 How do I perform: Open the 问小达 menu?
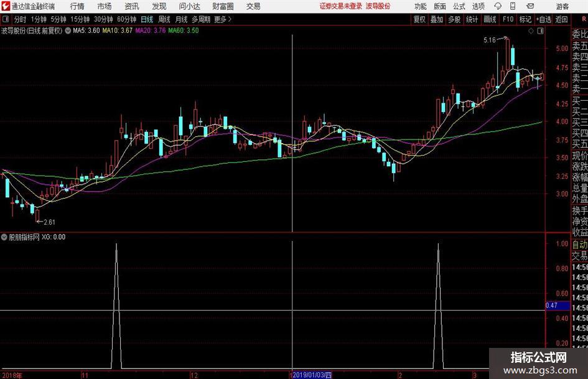tap(189, 6)
